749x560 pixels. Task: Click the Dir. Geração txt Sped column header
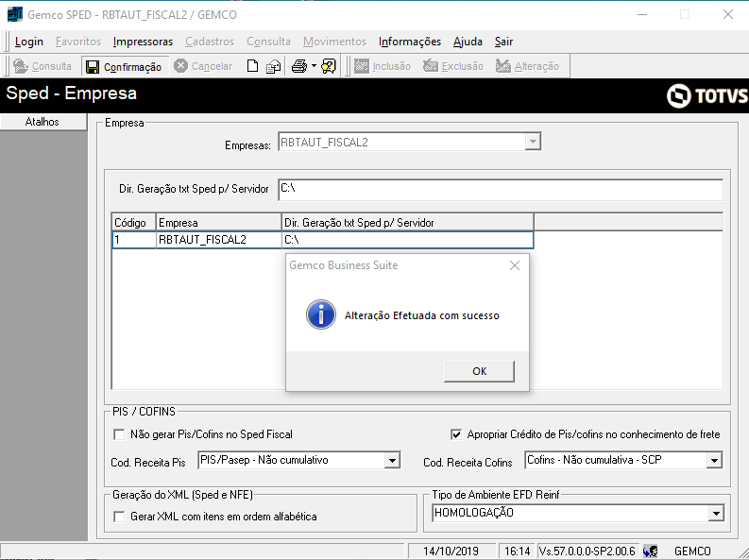(407, 223)
